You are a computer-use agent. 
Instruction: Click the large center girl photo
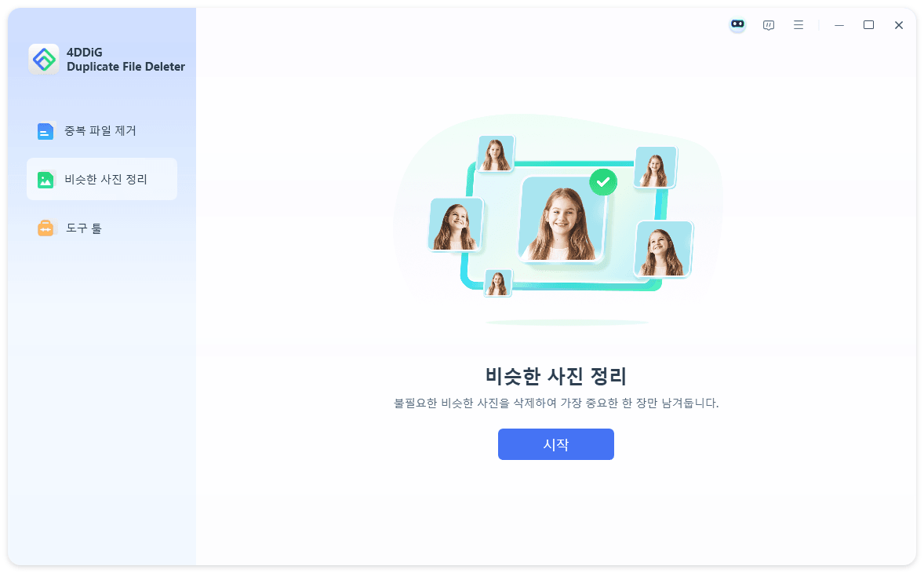coord(562,219)
